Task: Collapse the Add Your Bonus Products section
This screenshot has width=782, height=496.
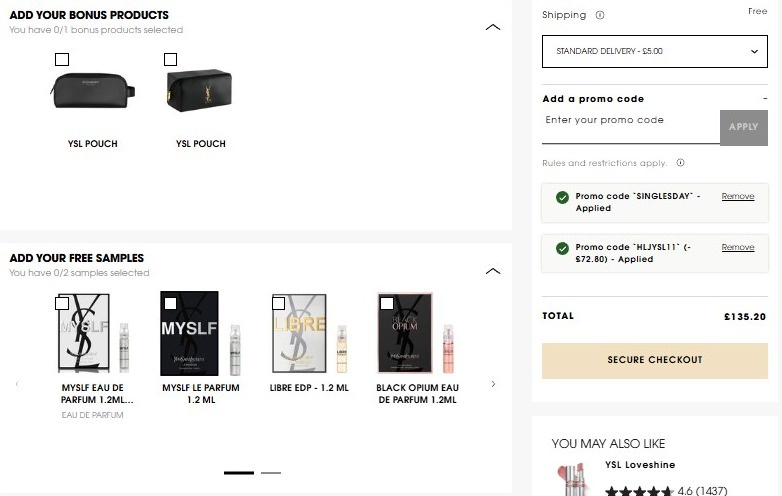Action: (492, 28)
